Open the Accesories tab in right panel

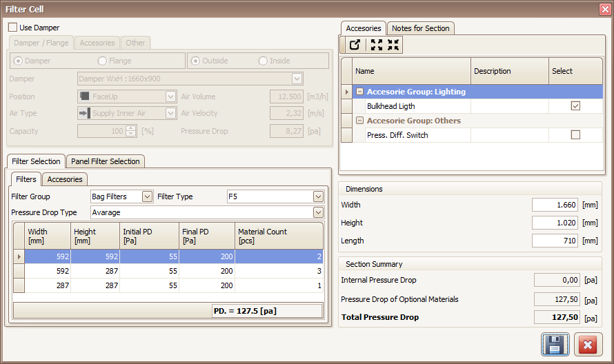[x=364, y=28]
